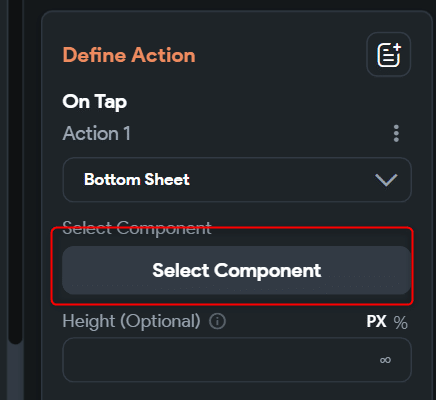436x400 pixels.
Task: Click the lighter scrollbar track below the thumb
Action: [16, 372]
